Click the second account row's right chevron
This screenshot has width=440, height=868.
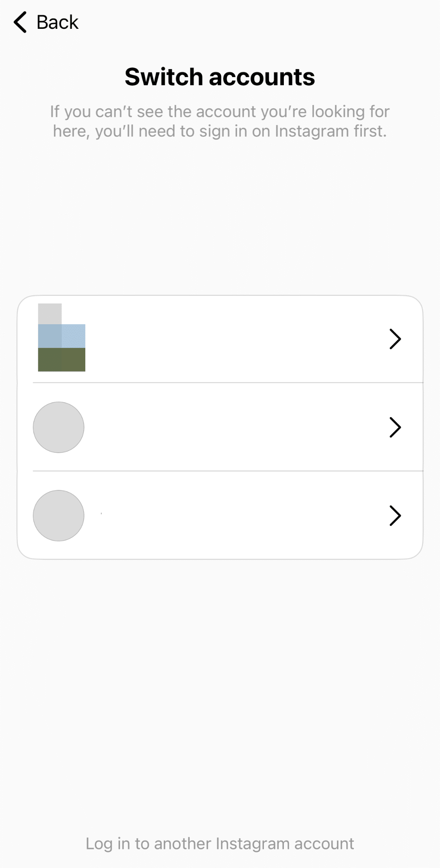point(395,427)
